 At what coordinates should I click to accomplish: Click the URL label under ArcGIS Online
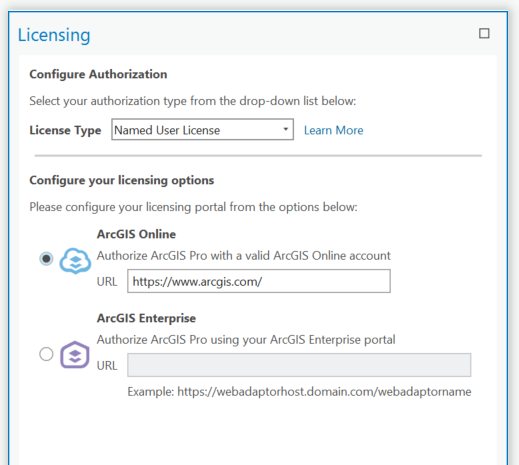pyautogui.click(x=107, y=282)
